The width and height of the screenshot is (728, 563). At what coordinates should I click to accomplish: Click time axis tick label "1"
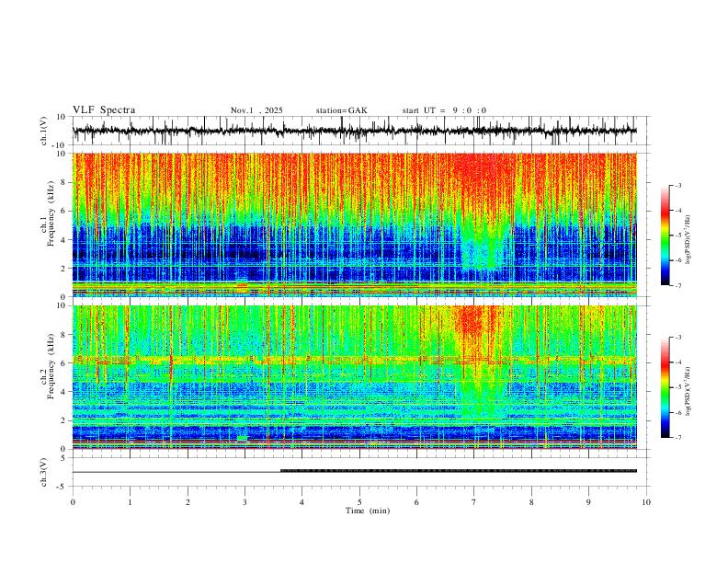point(130,502)
